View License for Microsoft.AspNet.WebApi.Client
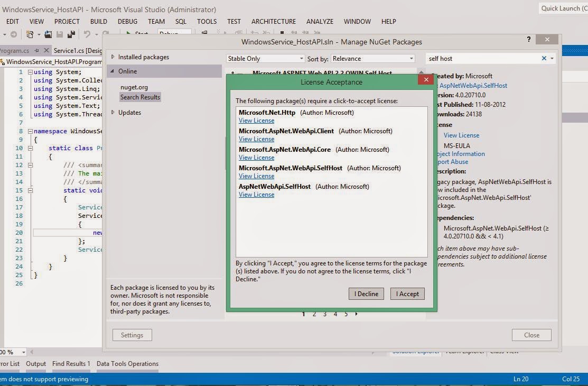 [x=257, y=139]
